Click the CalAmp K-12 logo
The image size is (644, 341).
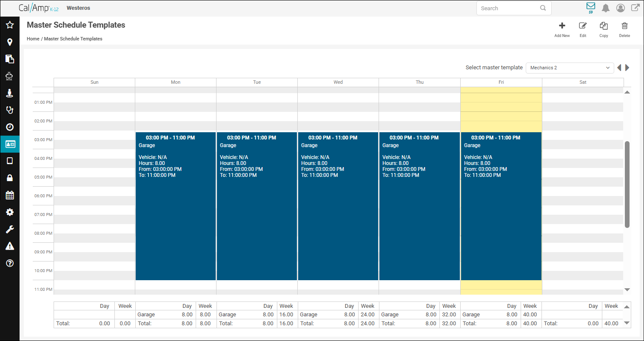point(39,8)
